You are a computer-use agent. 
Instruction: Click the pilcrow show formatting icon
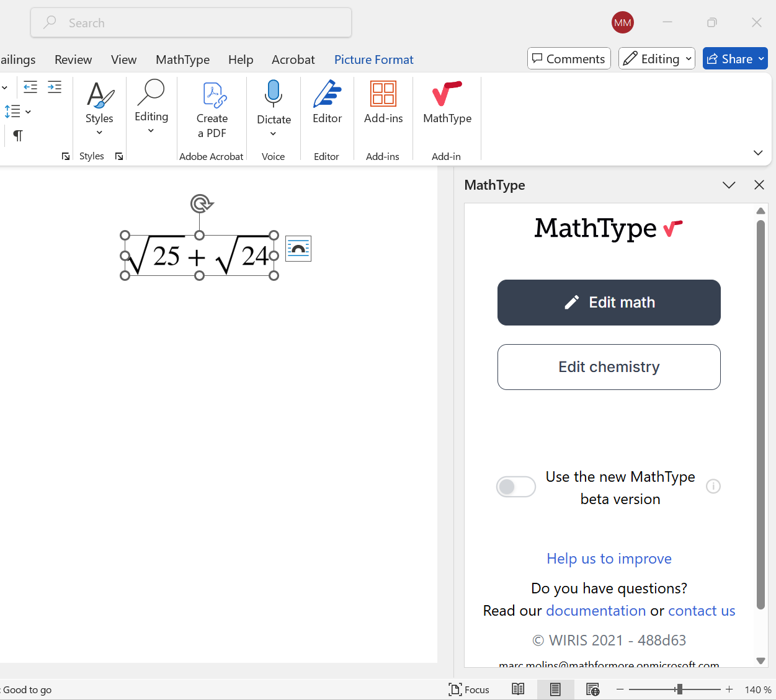pyautogui.click(x=18, y=136)
